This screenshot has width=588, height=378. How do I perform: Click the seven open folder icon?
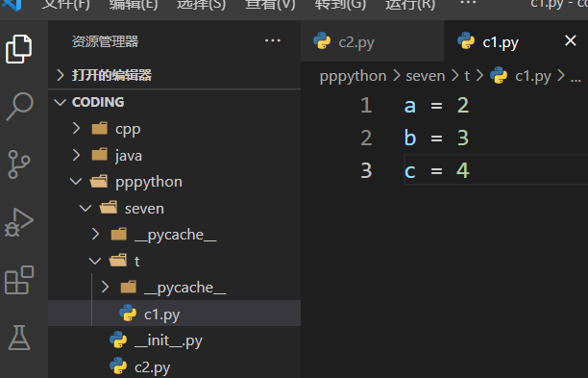point(109,208)
